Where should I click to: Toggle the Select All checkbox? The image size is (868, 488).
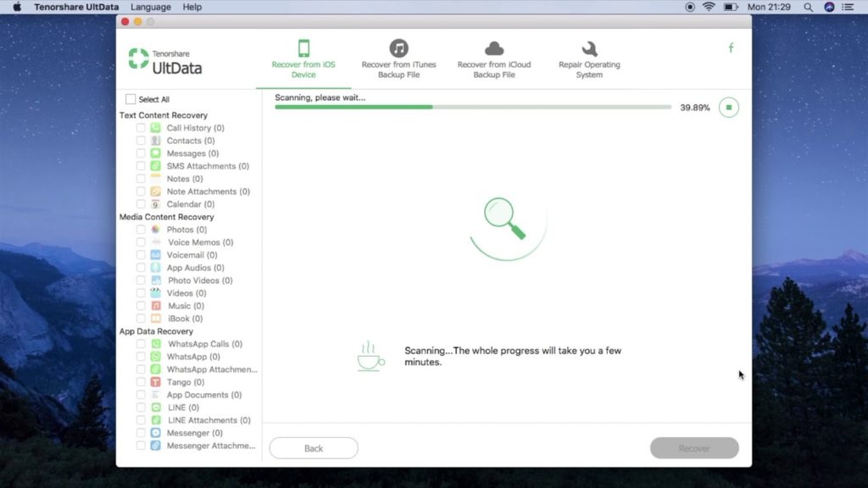coord(131,99)
